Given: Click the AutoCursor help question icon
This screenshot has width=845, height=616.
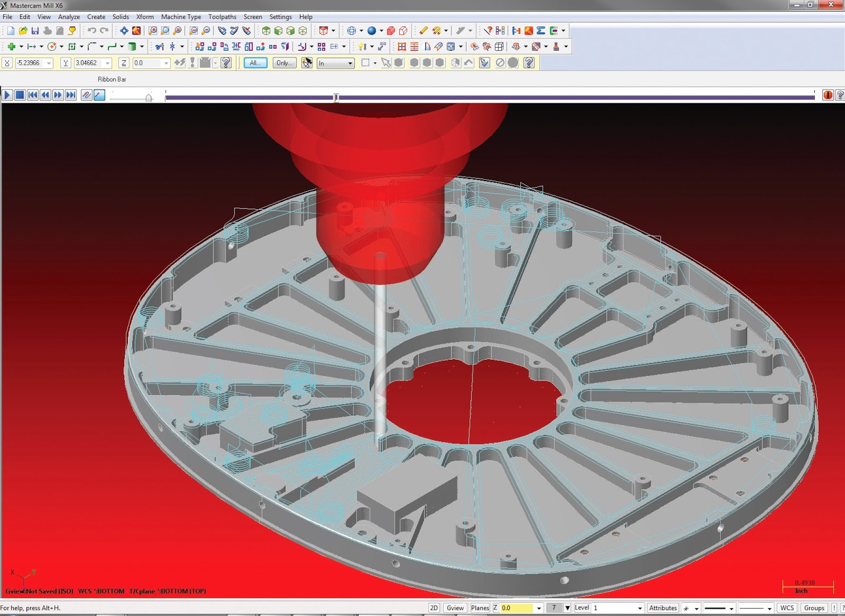Looking at the screenshot, I should pos(226,63).
